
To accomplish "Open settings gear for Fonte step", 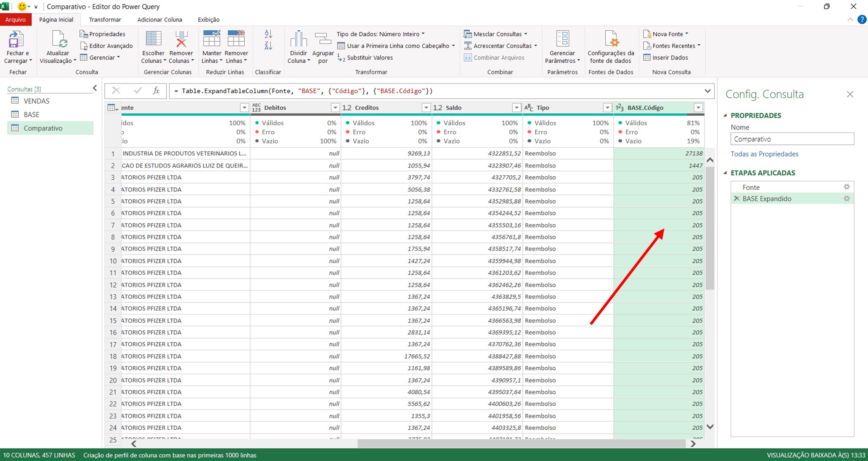I will (x=847, y=187).
